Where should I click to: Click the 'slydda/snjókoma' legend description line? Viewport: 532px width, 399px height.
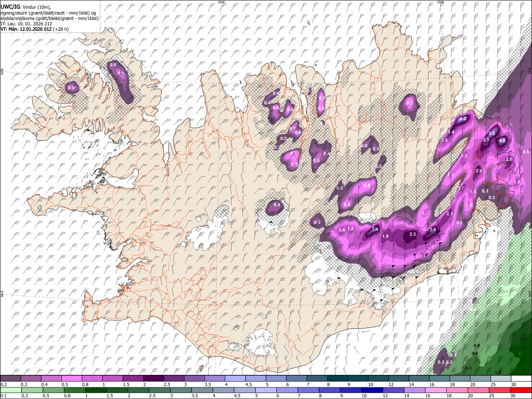pos(49,18)
